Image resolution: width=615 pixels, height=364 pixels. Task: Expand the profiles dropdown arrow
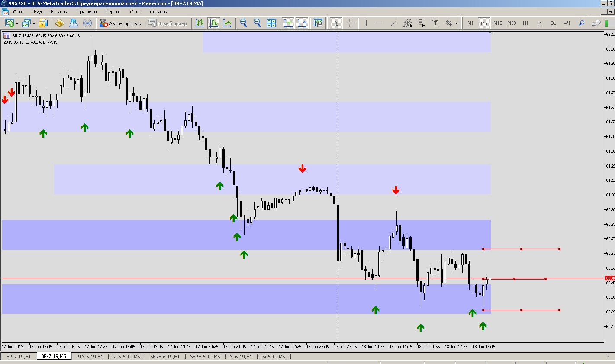coord(34,23)
